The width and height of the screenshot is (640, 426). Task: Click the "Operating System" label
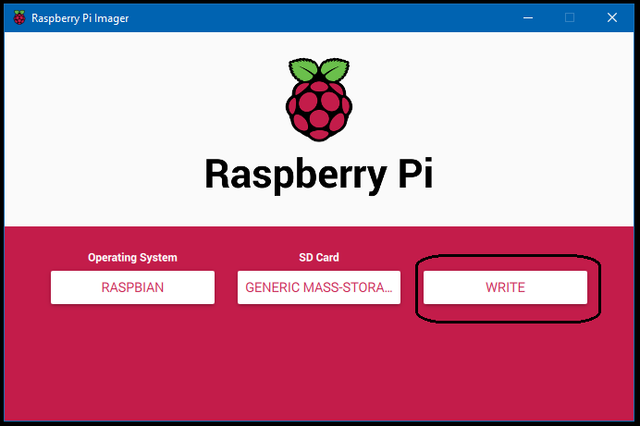(133, 257)
